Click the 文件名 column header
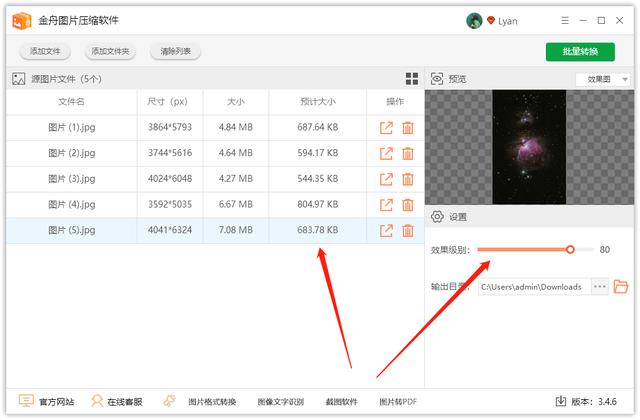Viewport: 640px width, 420px height. (71, 102)
